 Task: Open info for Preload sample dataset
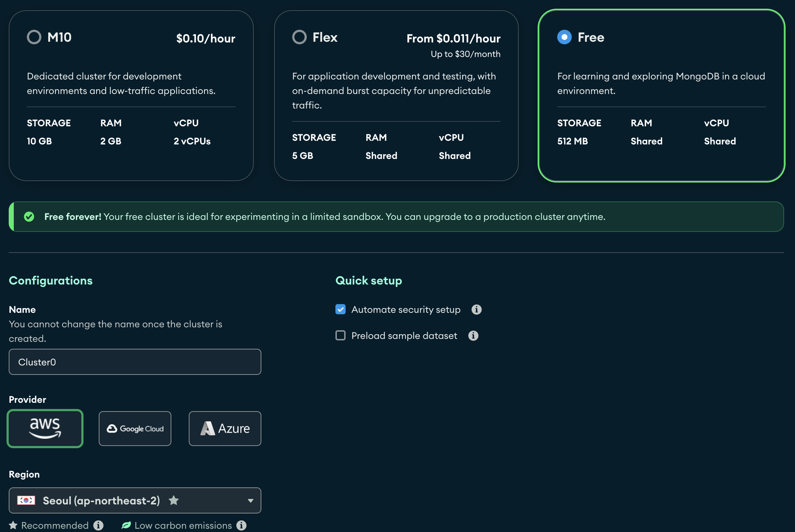tap(473, 336)
